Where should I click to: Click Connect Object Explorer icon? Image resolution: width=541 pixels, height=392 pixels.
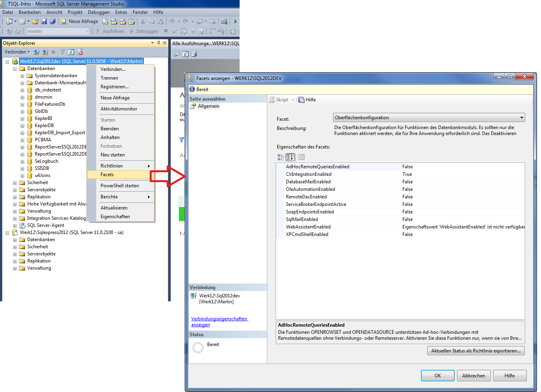click(x=36, y=52)
